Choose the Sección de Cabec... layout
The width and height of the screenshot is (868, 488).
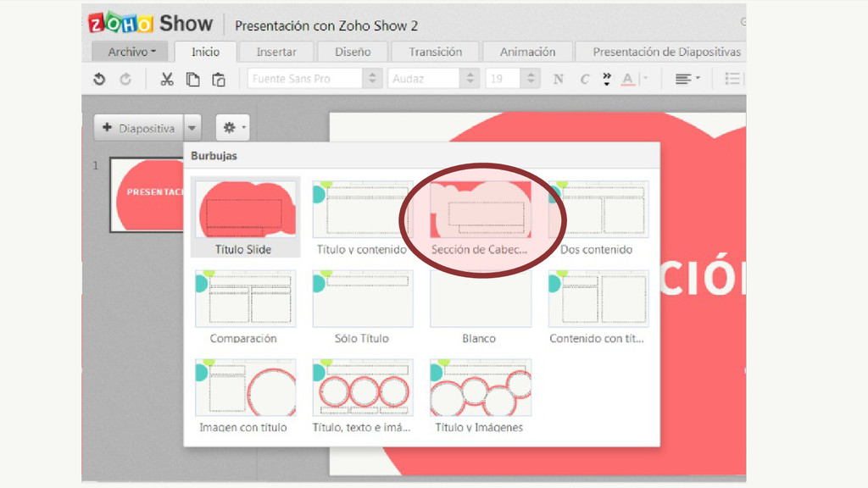(x=480, y=218)
